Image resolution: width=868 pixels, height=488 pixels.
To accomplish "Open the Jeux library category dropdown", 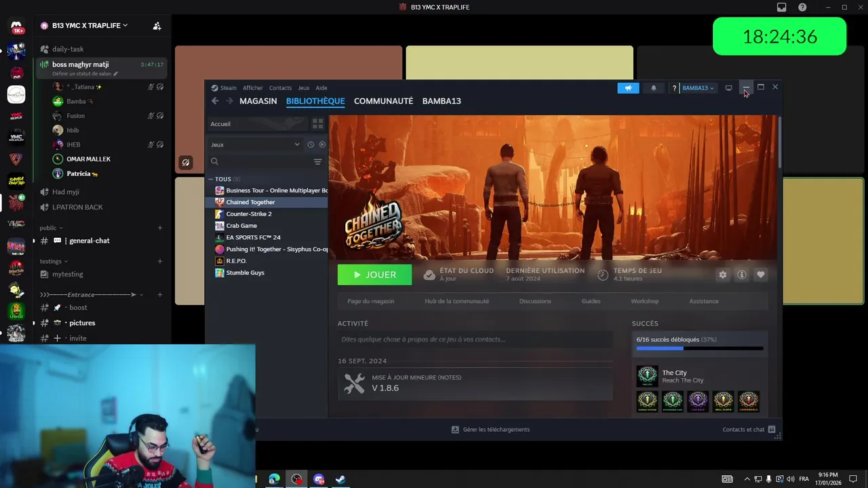I will (255, 144).
